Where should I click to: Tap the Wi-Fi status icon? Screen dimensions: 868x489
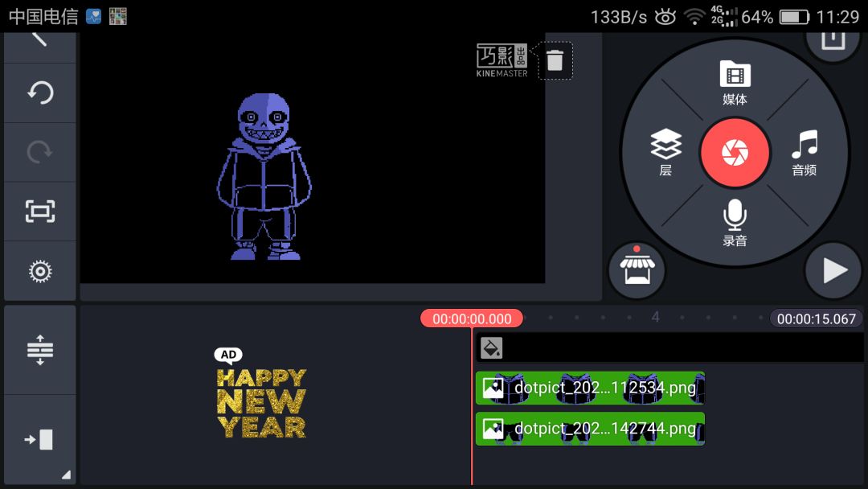click(694, 17)
